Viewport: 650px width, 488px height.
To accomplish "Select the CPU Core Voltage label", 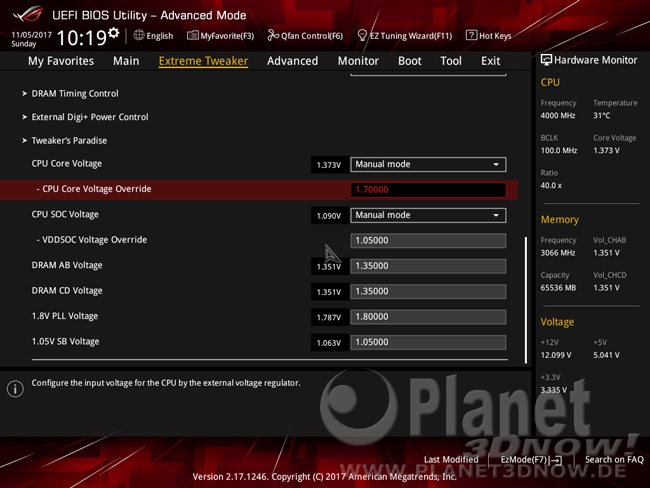I will (67, 164).
